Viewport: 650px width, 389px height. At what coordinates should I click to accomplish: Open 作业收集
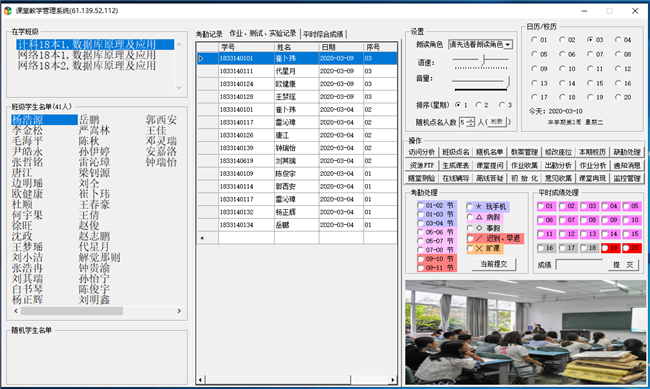(524, 165)
